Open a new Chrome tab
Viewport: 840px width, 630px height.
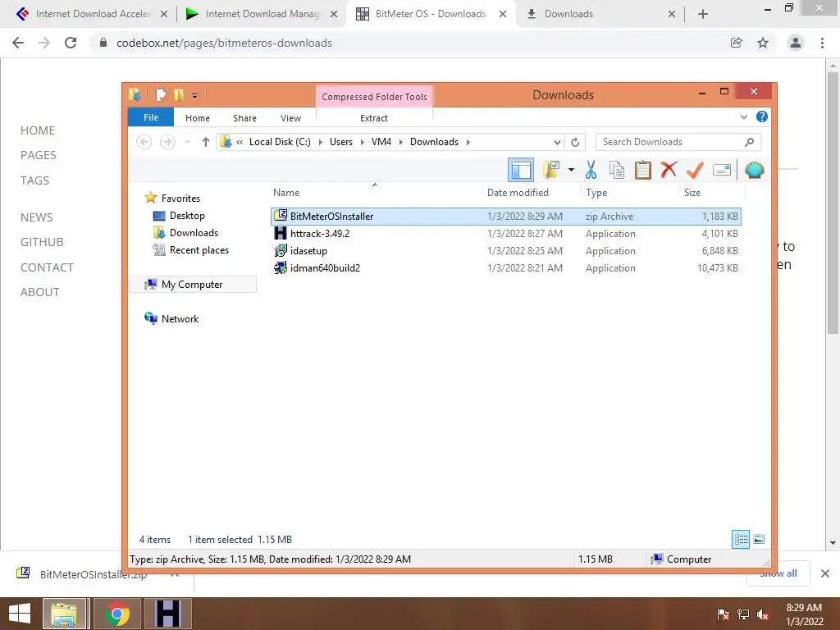click(x=703, y=14)
